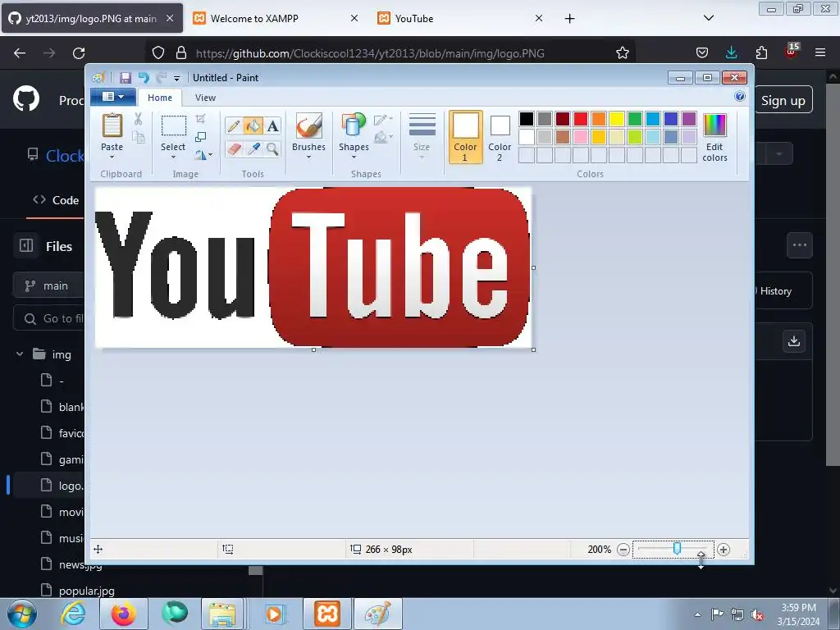This screenshot has height=630, width=840.
Task: Open the Paint Help question mark icon
Action: 740,97
